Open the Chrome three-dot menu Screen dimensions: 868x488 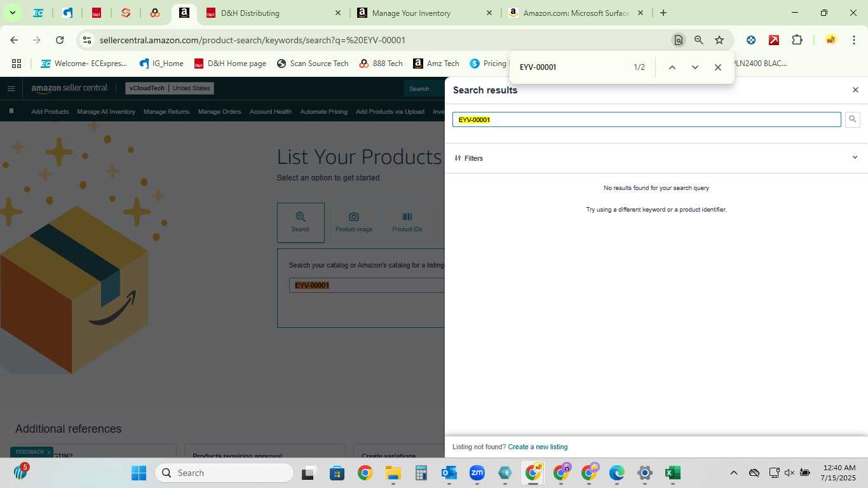[x=853, y=40]
